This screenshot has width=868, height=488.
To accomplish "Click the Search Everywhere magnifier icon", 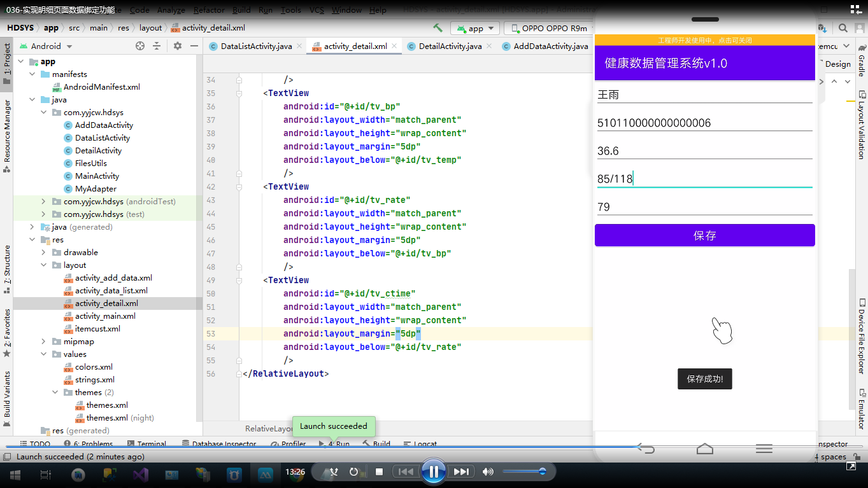I will (843, 28).
